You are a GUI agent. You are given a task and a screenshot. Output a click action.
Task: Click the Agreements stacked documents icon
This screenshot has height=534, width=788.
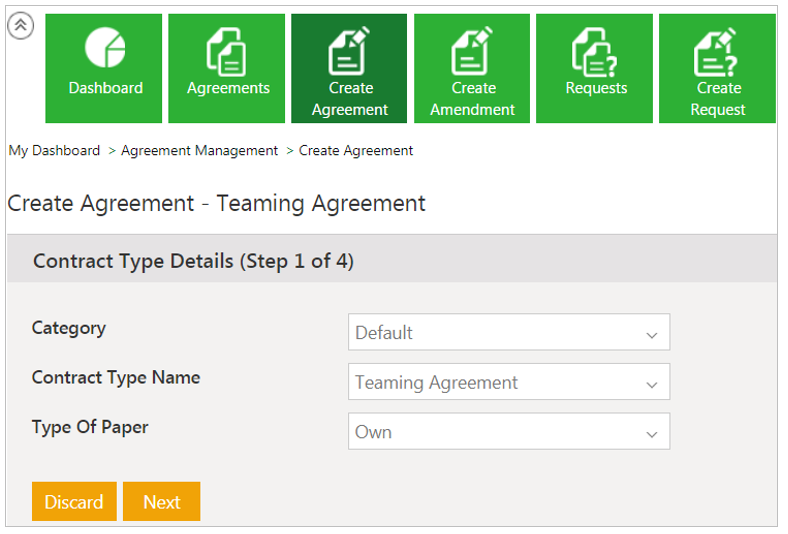pyautogui.click(x=228, y=50)
